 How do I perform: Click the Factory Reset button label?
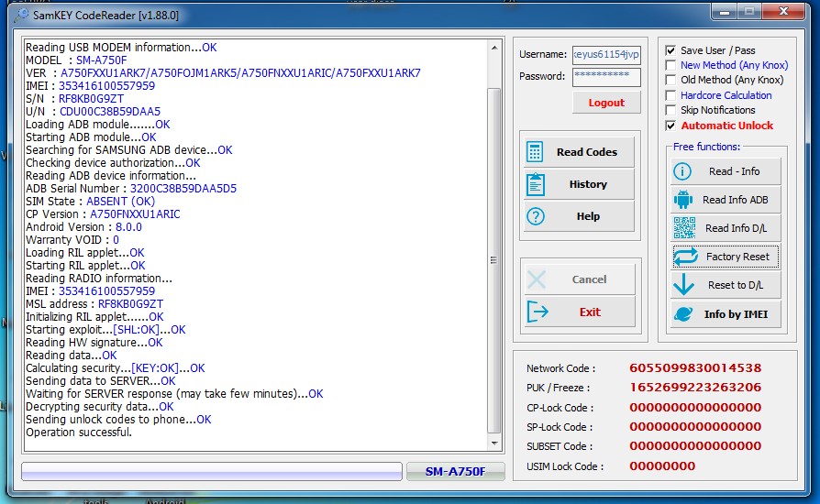pyautogui.click(x=737, y=257)
